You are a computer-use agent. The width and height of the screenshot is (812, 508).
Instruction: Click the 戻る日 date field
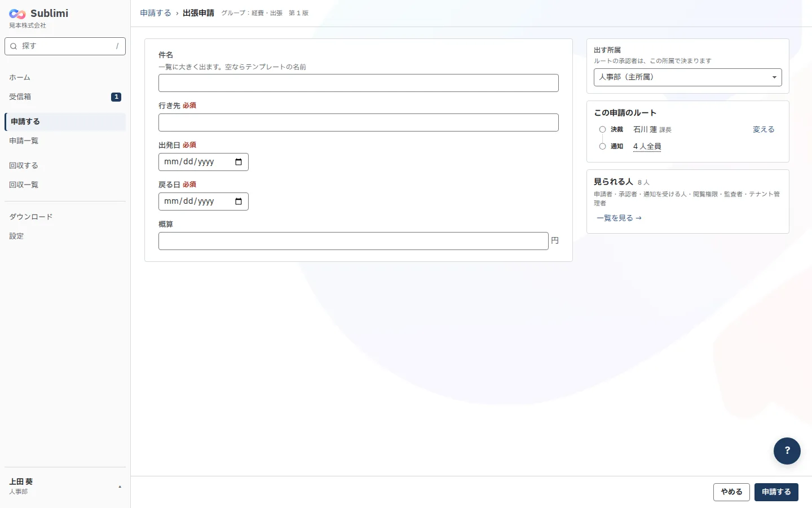coord(204,202)
